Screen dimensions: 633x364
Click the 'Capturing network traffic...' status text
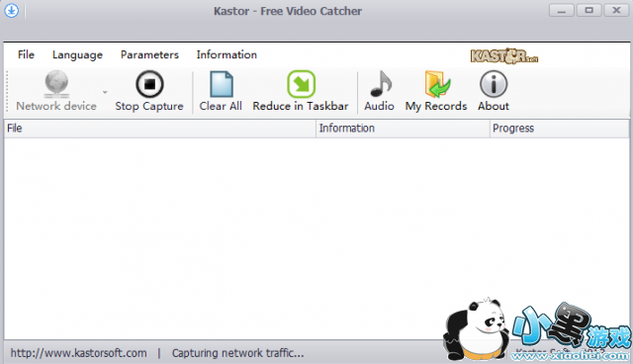(x=237, y=353)
